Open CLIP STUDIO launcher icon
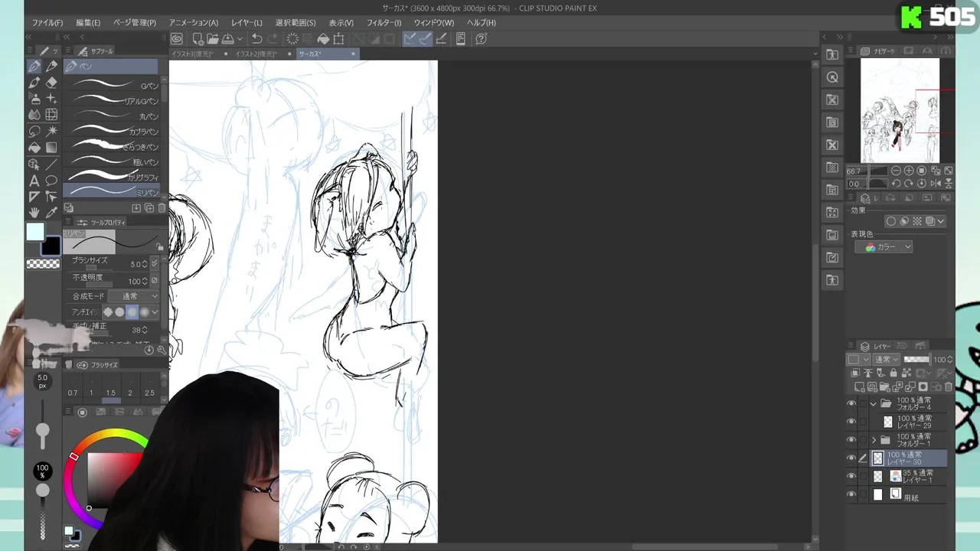Screen dimensions: 980x551 tap(177, 39)
